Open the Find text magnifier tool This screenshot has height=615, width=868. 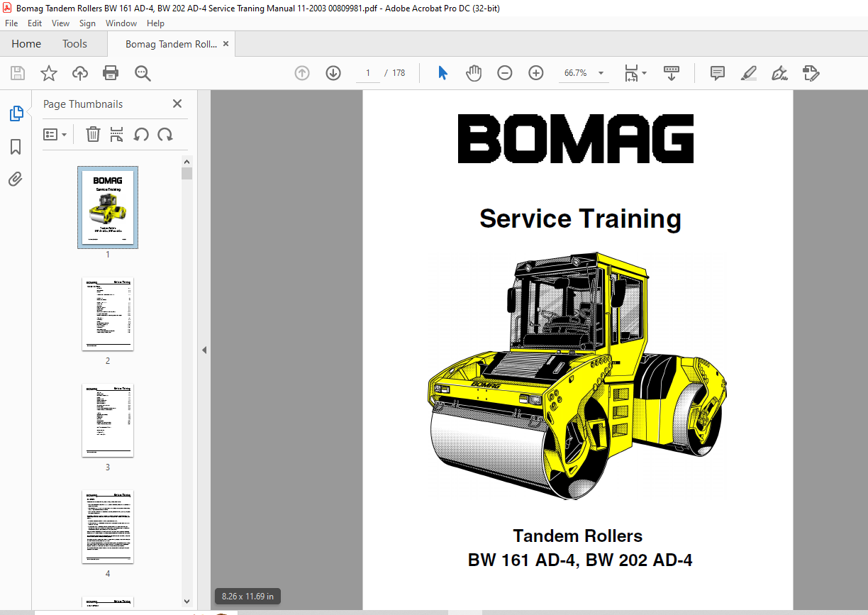pos(143,73)
